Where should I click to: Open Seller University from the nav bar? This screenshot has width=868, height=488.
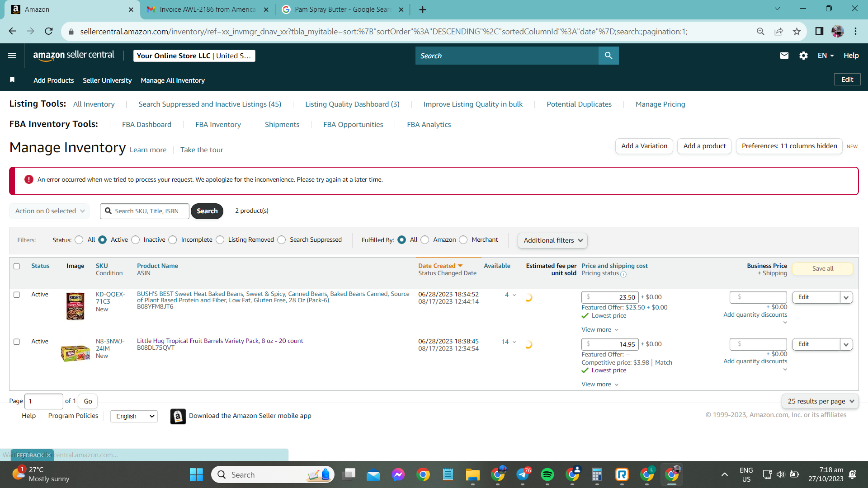coord(107,80)
